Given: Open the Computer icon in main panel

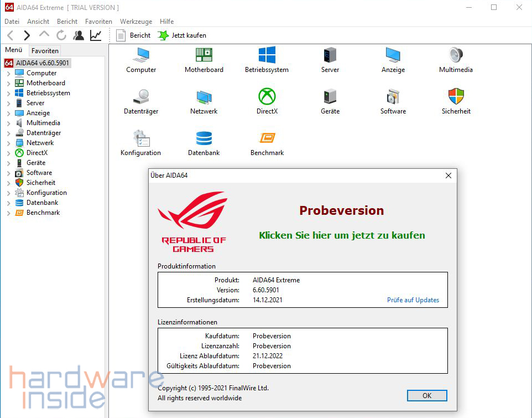Looking at the screenshot, I should click(x=141, y=60).
